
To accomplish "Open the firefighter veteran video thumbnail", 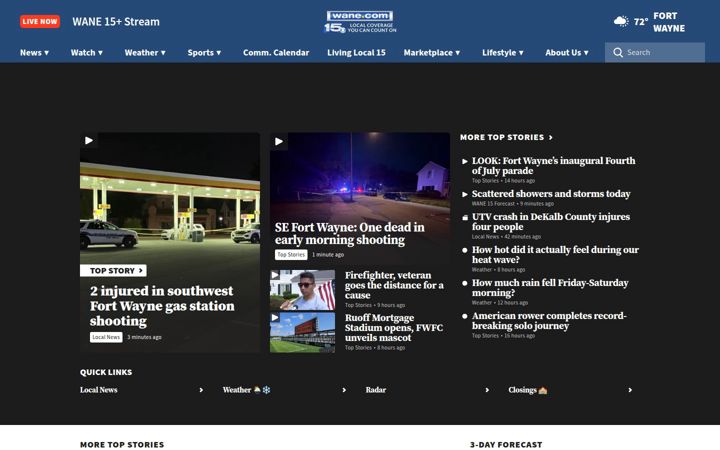I will [303, 290].
